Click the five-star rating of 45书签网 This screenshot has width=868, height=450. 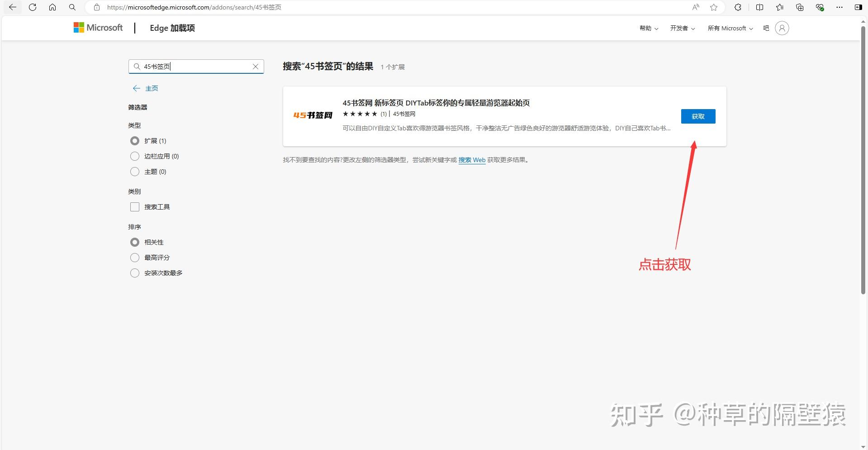click(360, 114)
